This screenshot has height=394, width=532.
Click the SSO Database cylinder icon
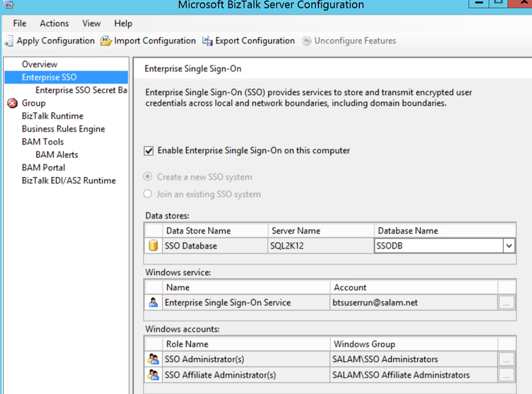coord(153,245)
